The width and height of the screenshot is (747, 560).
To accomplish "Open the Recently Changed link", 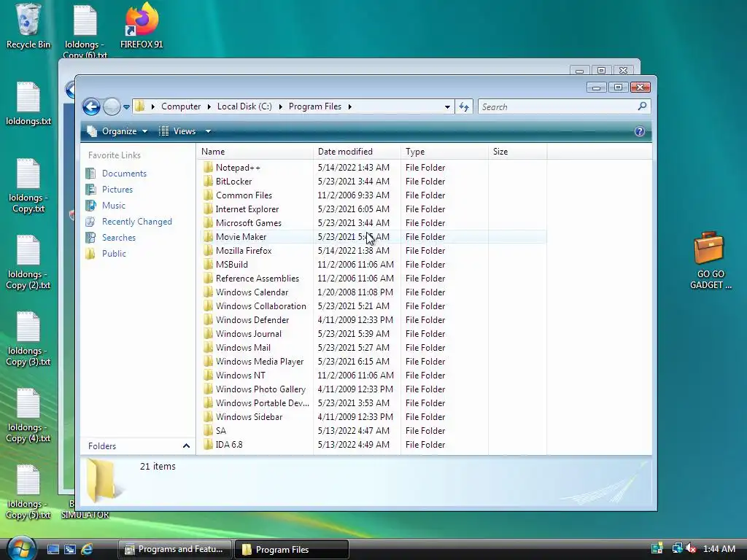I will (x=136, y=222).
